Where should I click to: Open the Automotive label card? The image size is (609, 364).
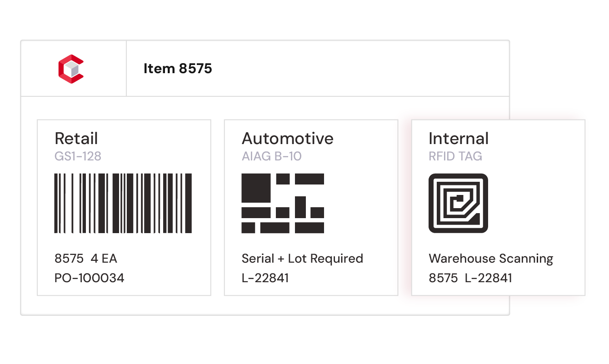(311, 208)
